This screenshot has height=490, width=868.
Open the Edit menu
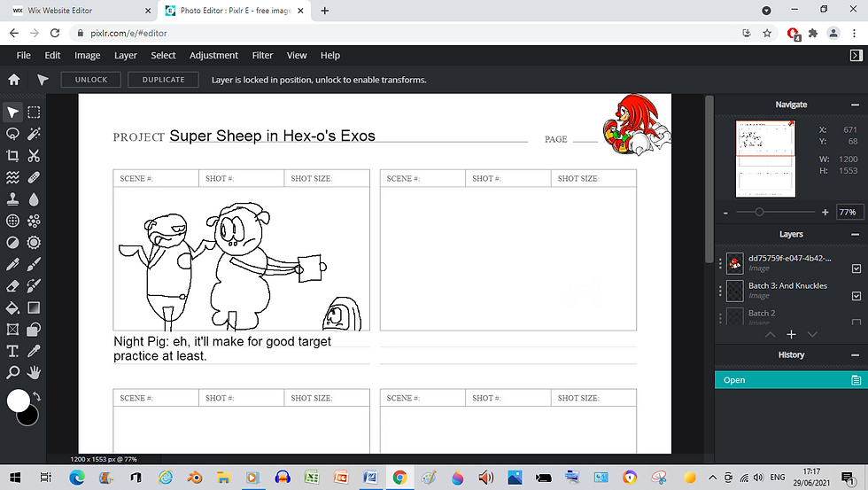(x=52, y=55)
